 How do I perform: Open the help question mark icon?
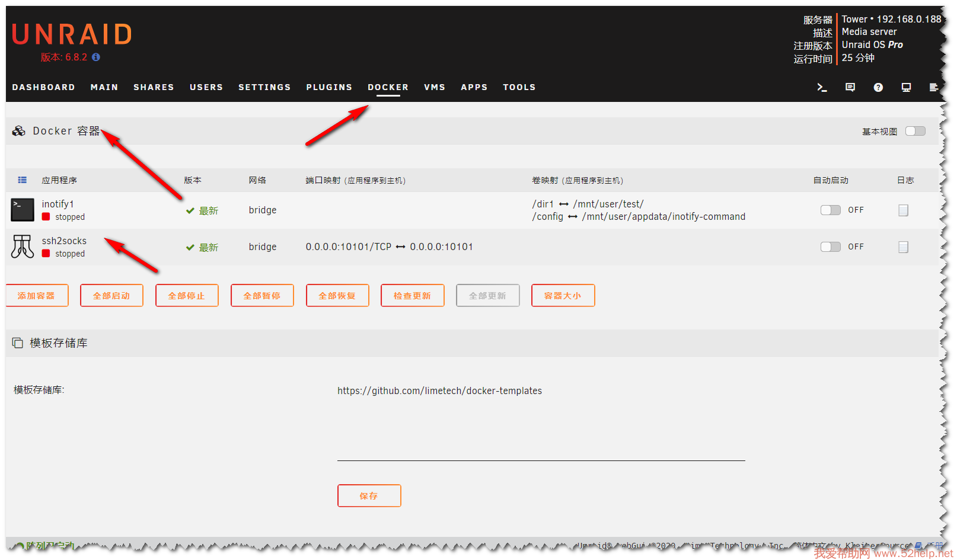[x=878, y=87]
